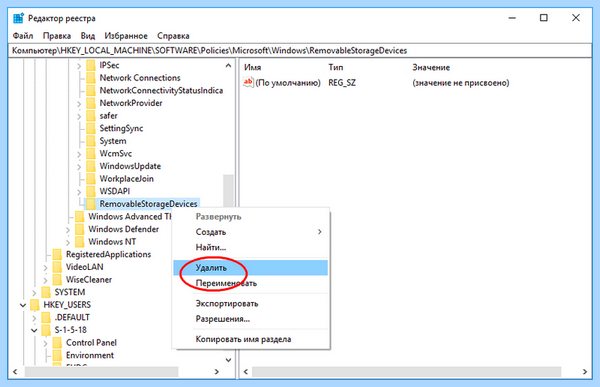
Task: Click the tree pane scroll-up arrow
Action: coord(228,66)
